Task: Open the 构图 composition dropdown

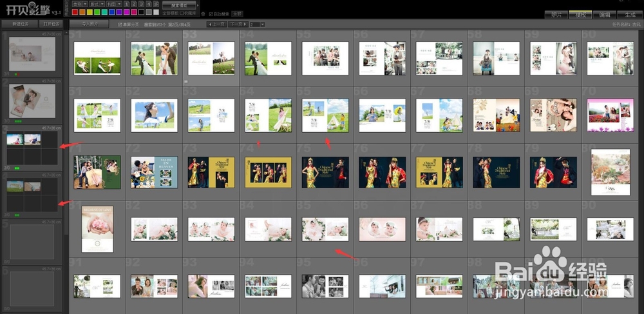Action: tap(114, 4)
